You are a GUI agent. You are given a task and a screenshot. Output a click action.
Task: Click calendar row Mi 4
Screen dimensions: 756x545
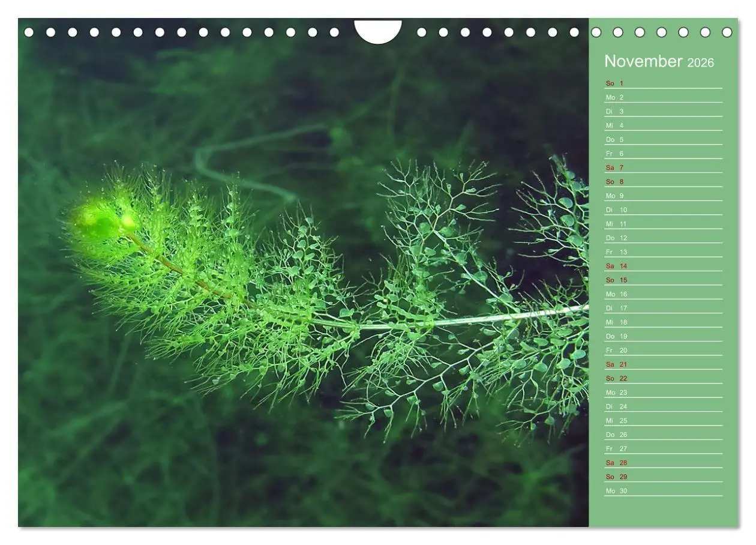(663, 125)
